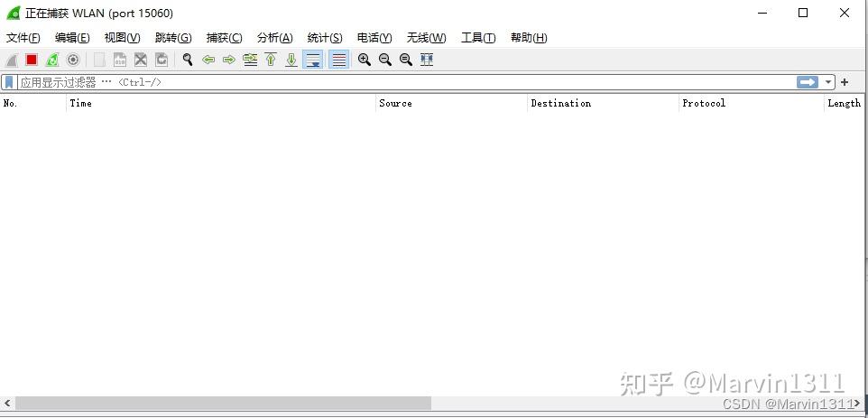Click the go to specific packet icon
Screen dimensions: 868x418
(250, 60)
